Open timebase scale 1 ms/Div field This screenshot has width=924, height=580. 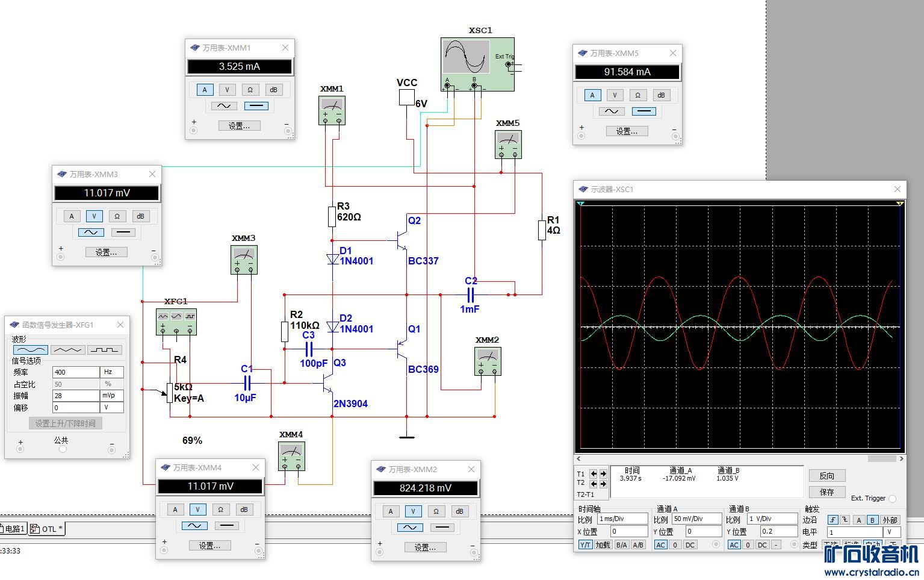pos(622,519)
